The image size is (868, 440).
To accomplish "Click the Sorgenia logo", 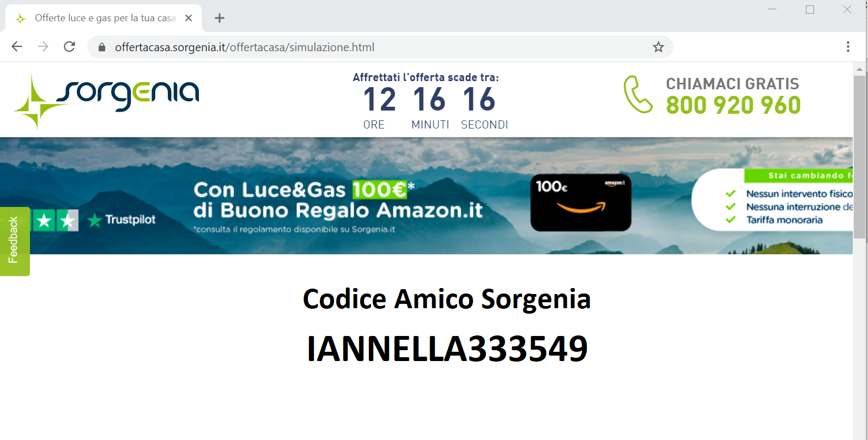I will 107,101.
